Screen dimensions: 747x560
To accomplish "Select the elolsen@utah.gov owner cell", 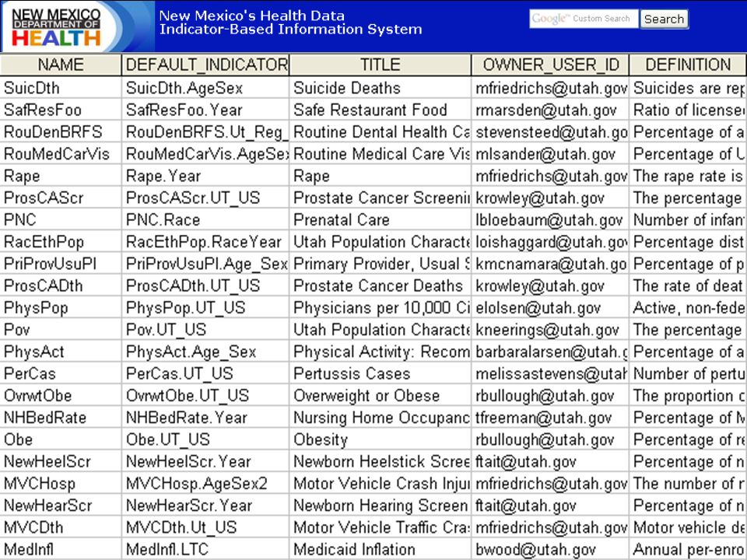I will (550, 308).
